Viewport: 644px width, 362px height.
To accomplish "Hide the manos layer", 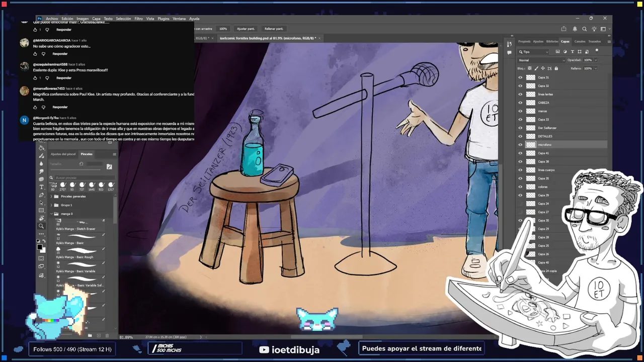I will pyautogui.click(x=520, y=111).
